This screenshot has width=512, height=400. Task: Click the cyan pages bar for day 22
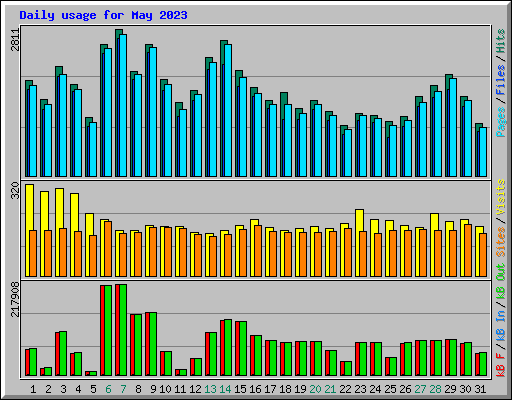pos(348,153)
